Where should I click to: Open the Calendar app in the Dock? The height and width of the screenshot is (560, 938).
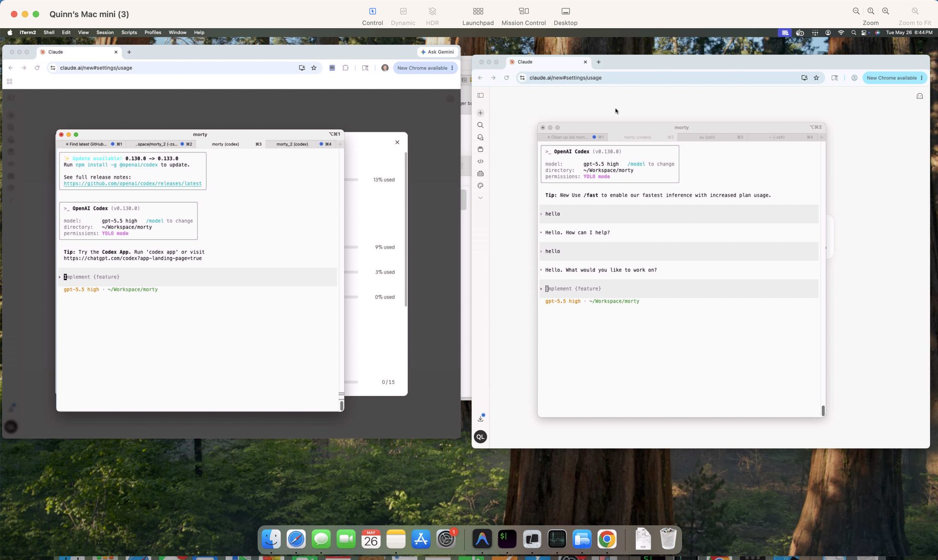pos(371,539)
